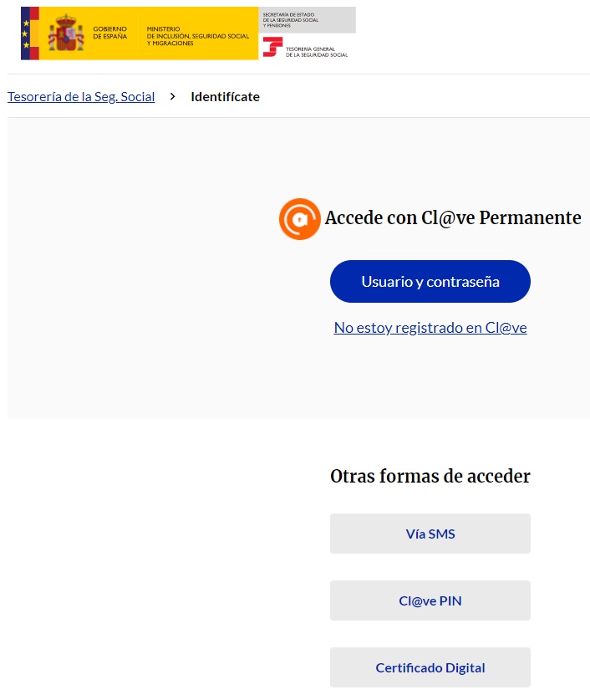This screenshot has height=700, width=590.
Task: Access with Certificado Digital
Action: point(430,667)
